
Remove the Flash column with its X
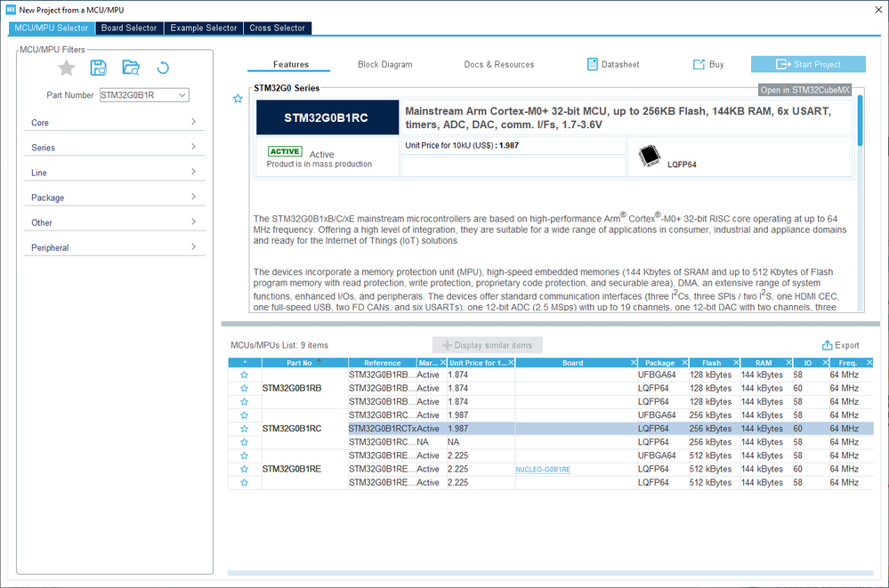pyautogui.click(x=736, y=363)
